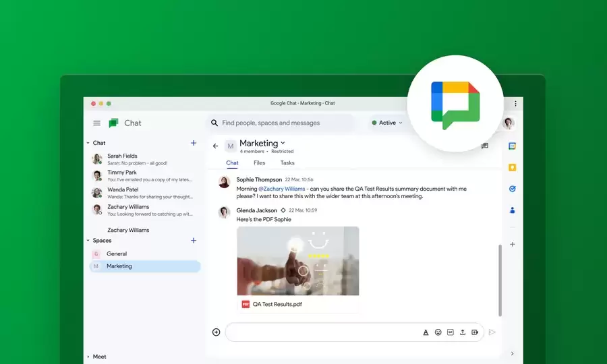This screenshot has height=364, width=607.
Task: Get add-ons with side panel plus
Action: [512, 244]
